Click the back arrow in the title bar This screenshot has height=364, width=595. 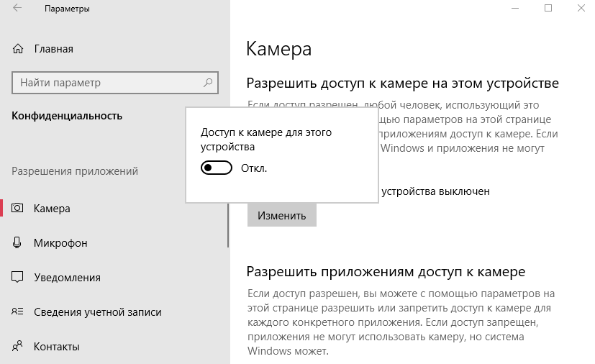click(x=17, y=9)
